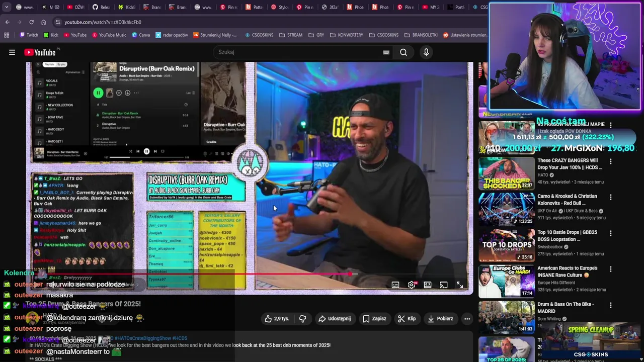Open Camo & Krooked Red Bull thumbnail
Viewport: 644px width, 362px height.
click(507, 209)
